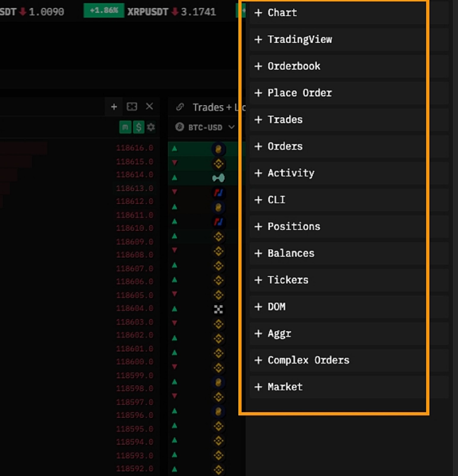Select the 118608.0 price level
The image size is (458, 476).
[135, 255]
